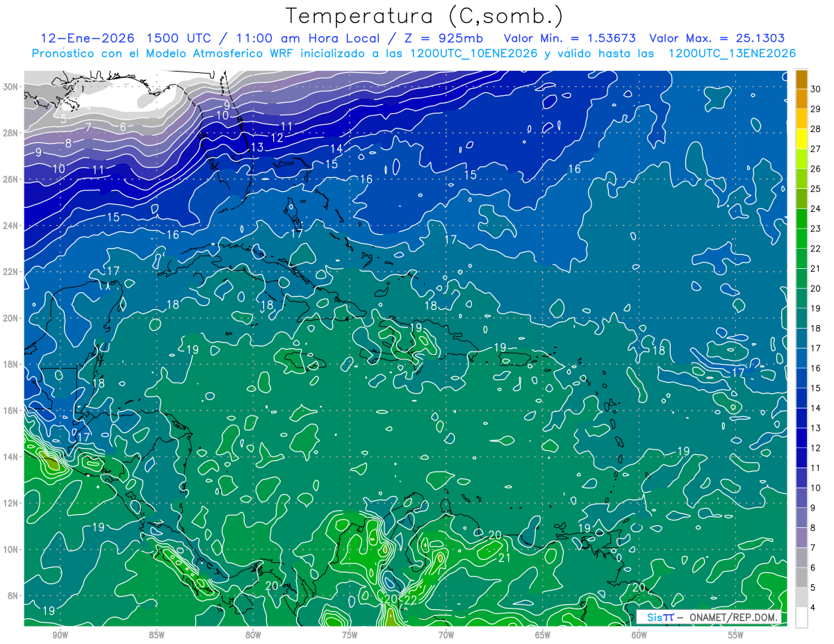834x644 pixels.
Task: Click the 'Valor Min. = 1.53673' readout
Action: [570, 38]
